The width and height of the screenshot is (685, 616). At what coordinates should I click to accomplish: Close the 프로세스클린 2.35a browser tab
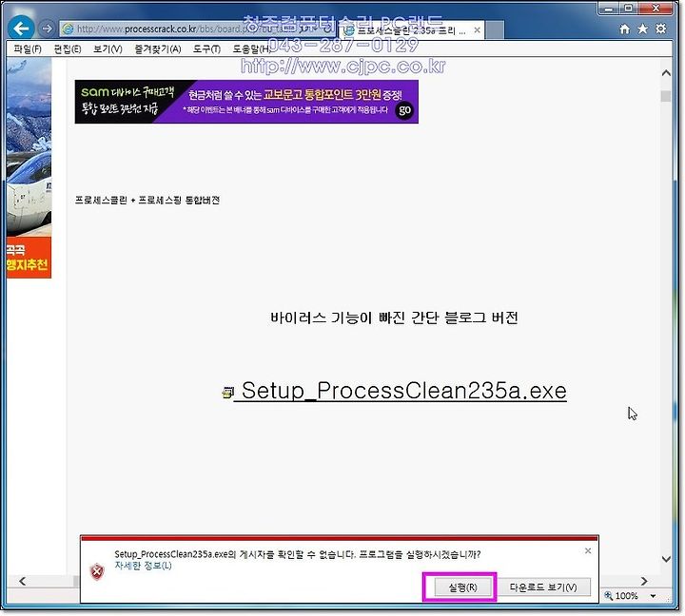[477, 30]
